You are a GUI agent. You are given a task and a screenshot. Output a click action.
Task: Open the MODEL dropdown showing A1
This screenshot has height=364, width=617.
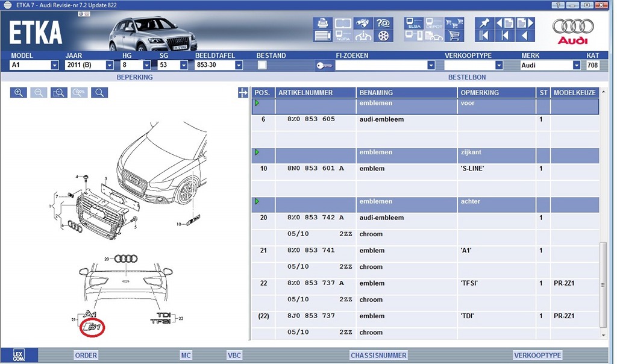point(55,65)
